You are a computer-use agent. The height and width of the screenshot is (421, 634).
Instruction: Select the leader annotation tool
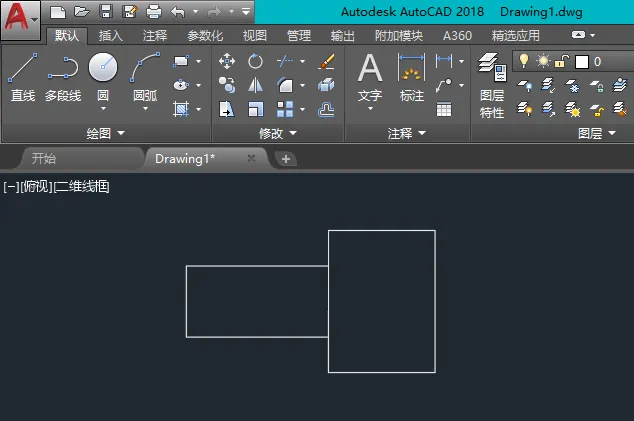click(444, 85)
